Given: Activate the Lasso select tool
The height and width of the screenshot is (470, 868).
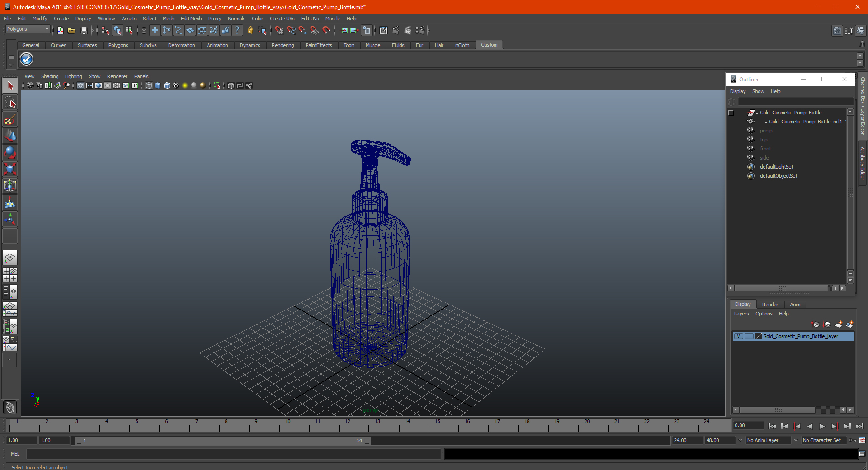Looking at the screenshot, I should pyautogui.click(x=10, y=103).
